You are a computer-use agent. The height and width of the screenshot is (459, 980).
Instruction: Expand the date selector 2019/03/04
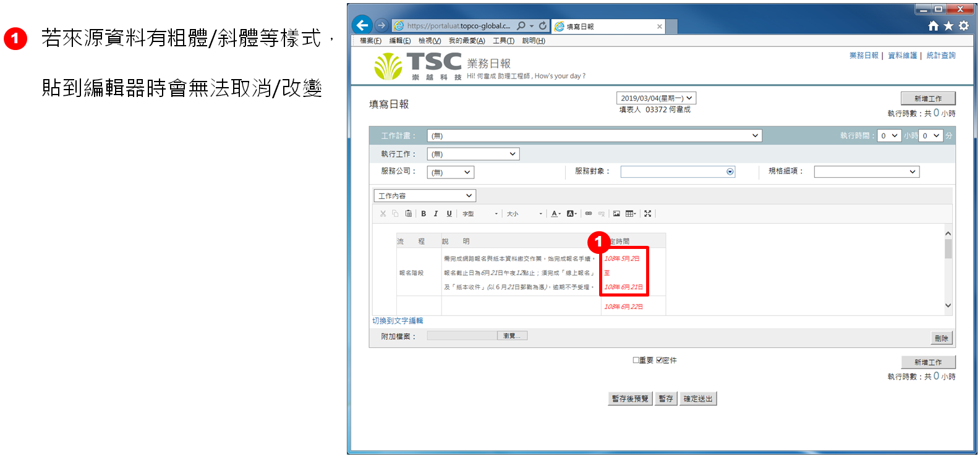pos(656,98)
